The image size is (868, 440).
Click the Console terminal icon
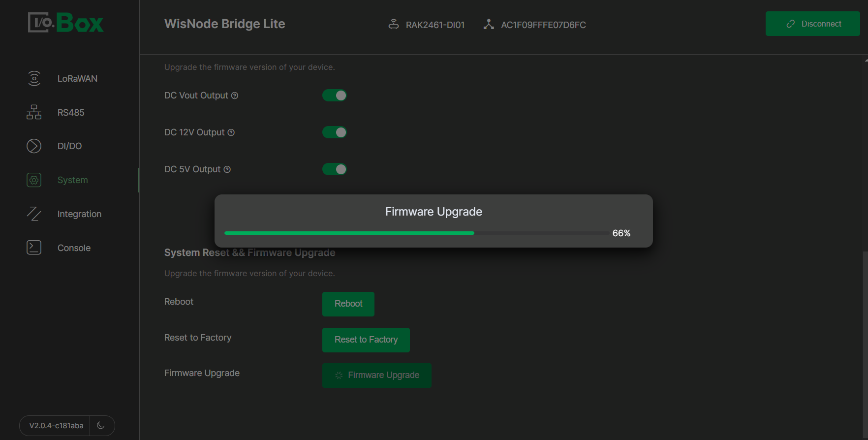coord(34,248)
